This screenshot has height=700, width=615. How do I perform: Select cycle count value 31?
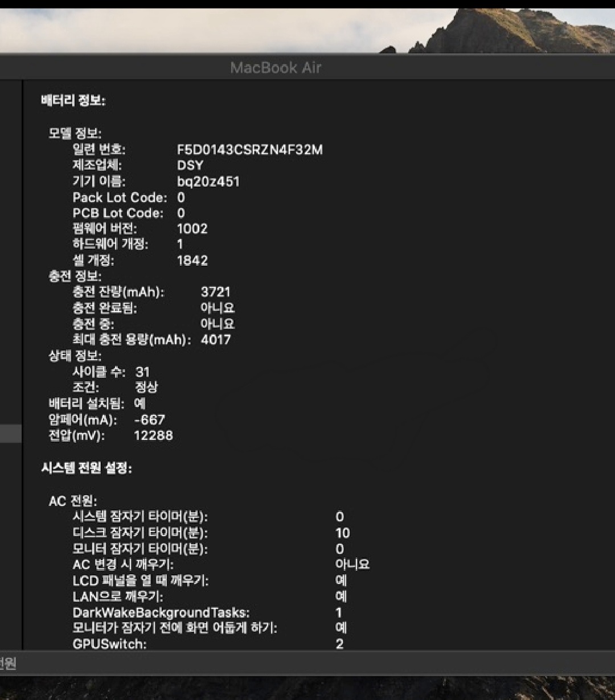pos(142,372)
